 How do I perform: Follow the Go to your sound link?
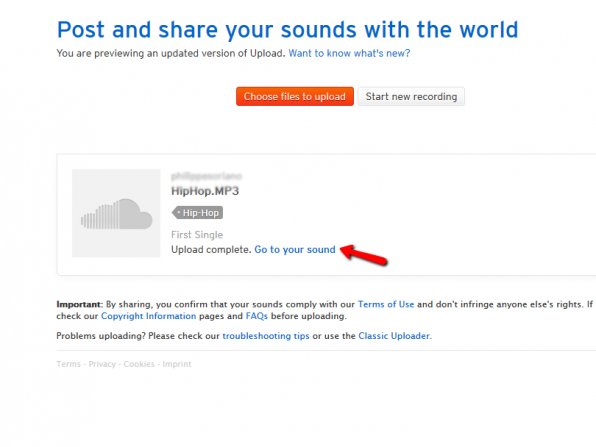(x=295, y=250)
